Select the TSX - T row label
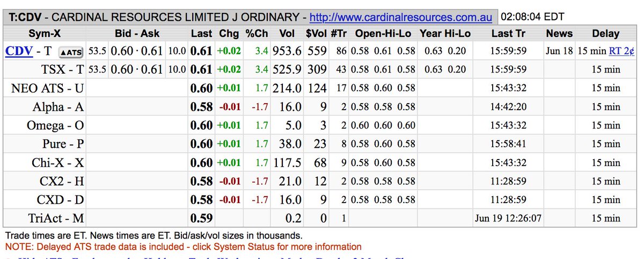The image size is (644, 259). click(63, 70)
